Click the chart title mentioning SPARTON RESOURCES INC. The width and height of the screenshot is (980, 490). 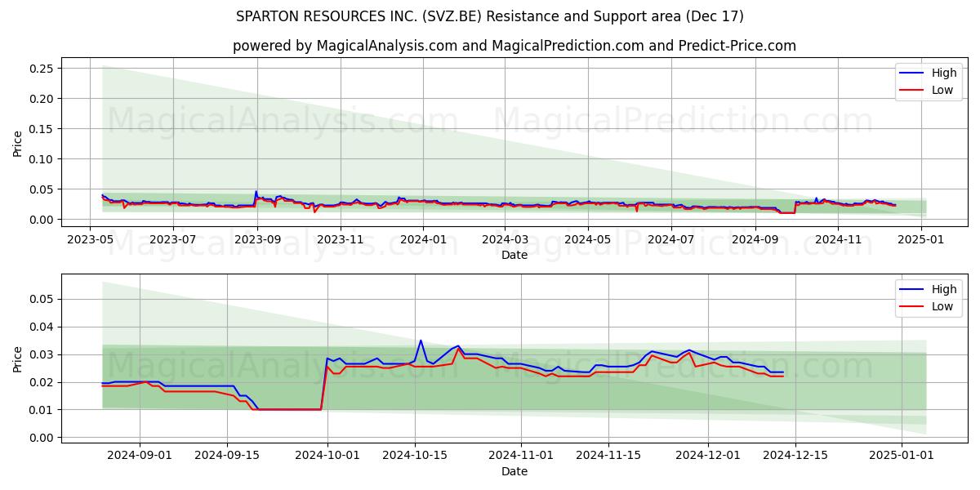coord(490,16)
